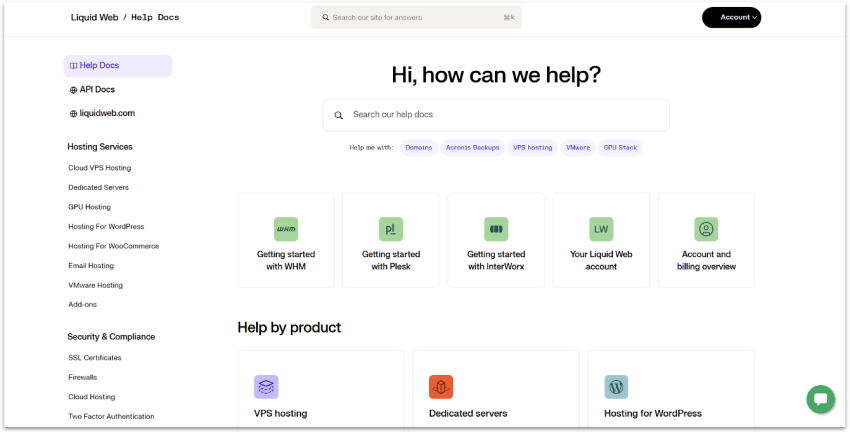Open Email Hosting sidebar link
This screenshot has height=432, width=850.
coord(91,266)
